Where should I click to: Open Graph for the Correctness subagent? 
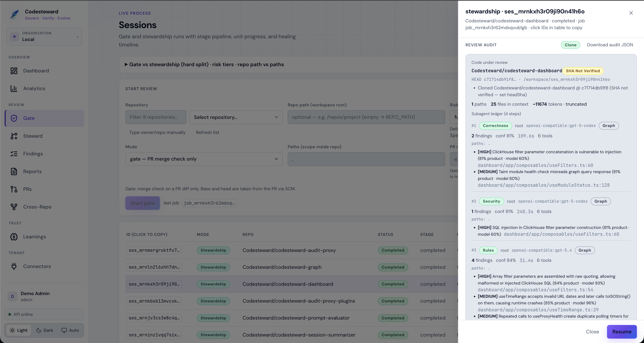tap(609, 126)
